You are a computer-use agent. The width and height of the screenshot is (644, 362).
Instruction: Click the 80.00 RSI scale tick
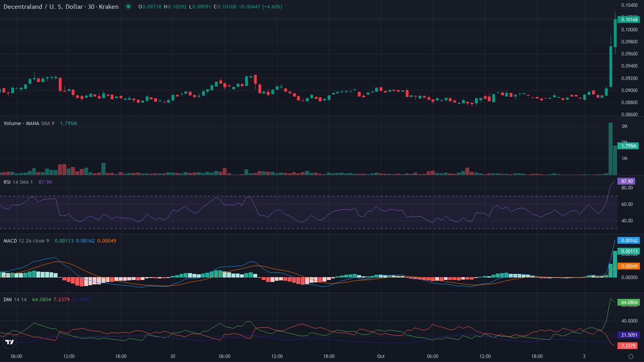click(x=627, y=188)
